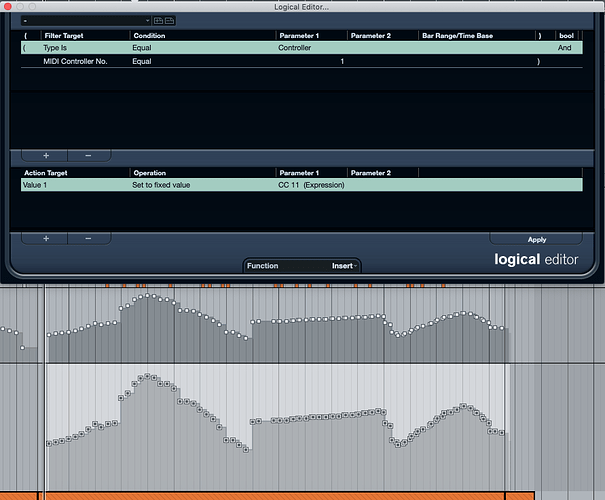Open the preset selection dropdown at top
Image resolution: width=605 pixels, height=500 pixels.
pos(86,20)
